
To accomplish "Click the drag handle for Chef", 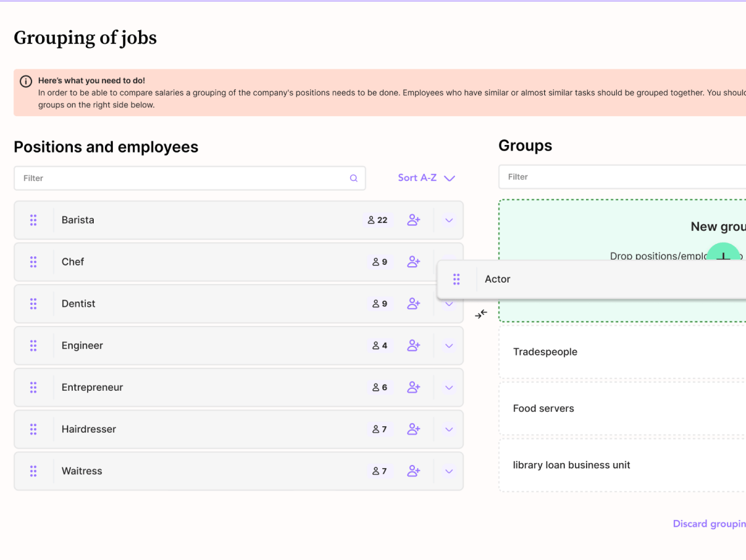I will coord(33,262).
